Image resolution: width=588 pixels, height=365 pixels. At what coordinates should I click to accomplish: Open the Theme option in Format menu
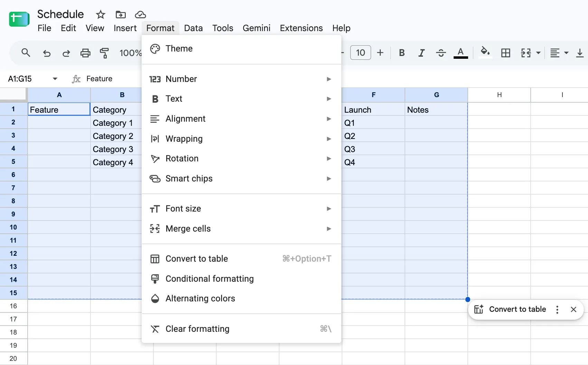pyautogui.click(x=241, y=49)
